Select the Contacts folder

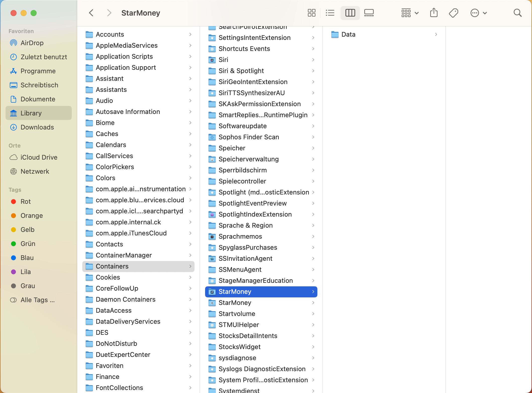(x=138, y=244)
